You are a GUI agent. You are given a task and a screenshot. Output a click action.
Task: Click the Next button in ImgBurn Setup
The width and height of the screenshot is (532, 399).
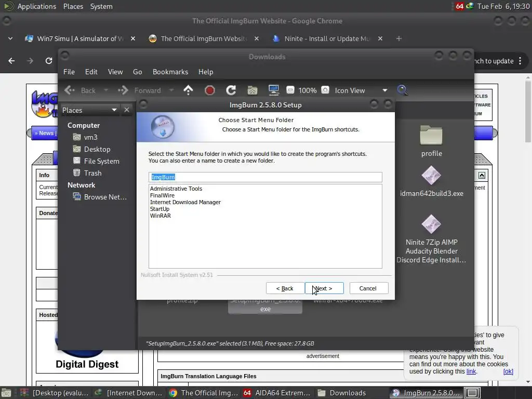point(324,288)
